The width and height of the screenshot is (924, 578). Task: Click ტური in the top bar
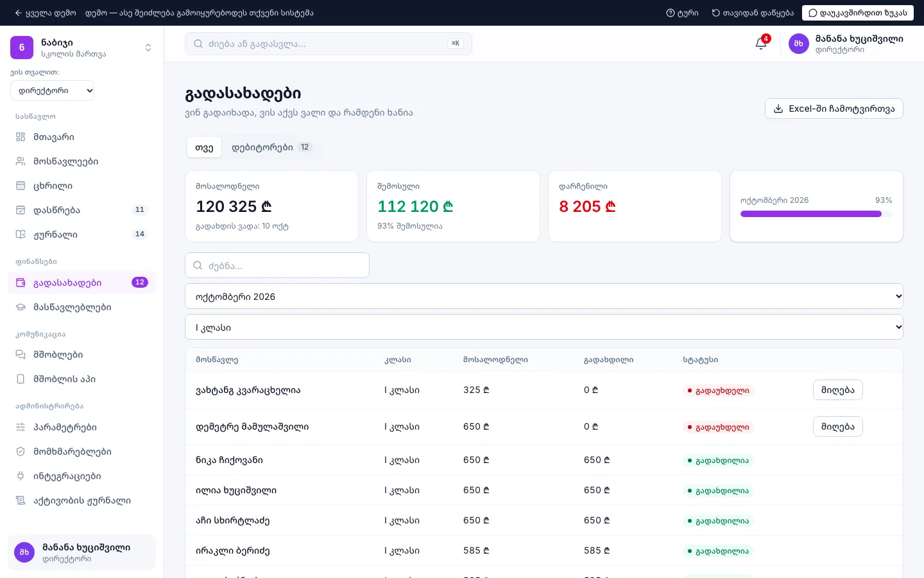click(682, 13)
